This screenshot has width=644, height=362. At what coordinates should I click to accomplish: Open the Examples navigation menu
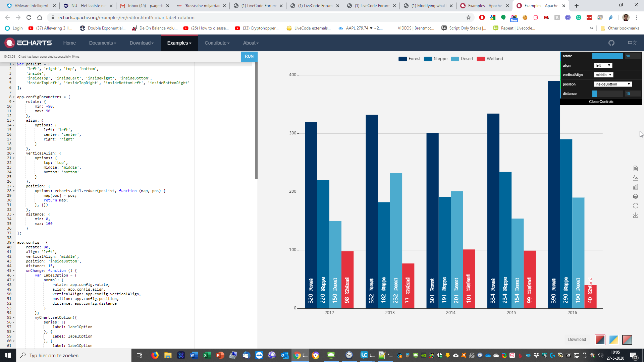179,43
